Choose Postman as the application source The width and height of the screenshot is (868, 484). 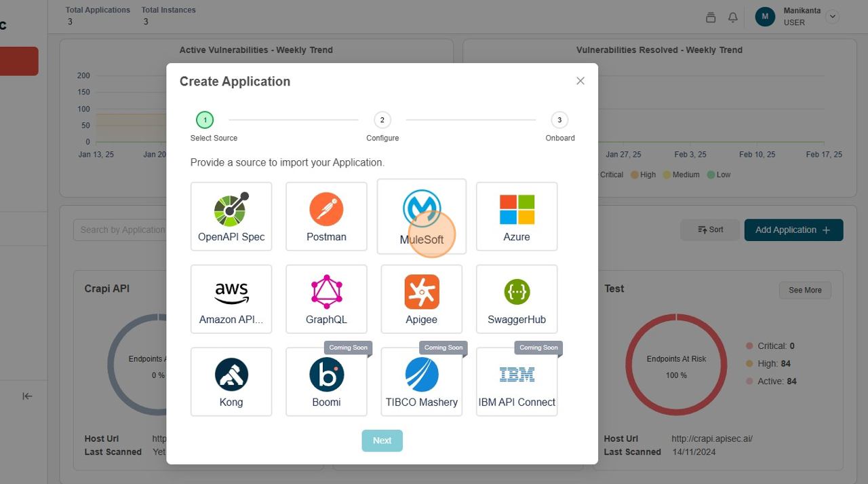coord(326,216)
